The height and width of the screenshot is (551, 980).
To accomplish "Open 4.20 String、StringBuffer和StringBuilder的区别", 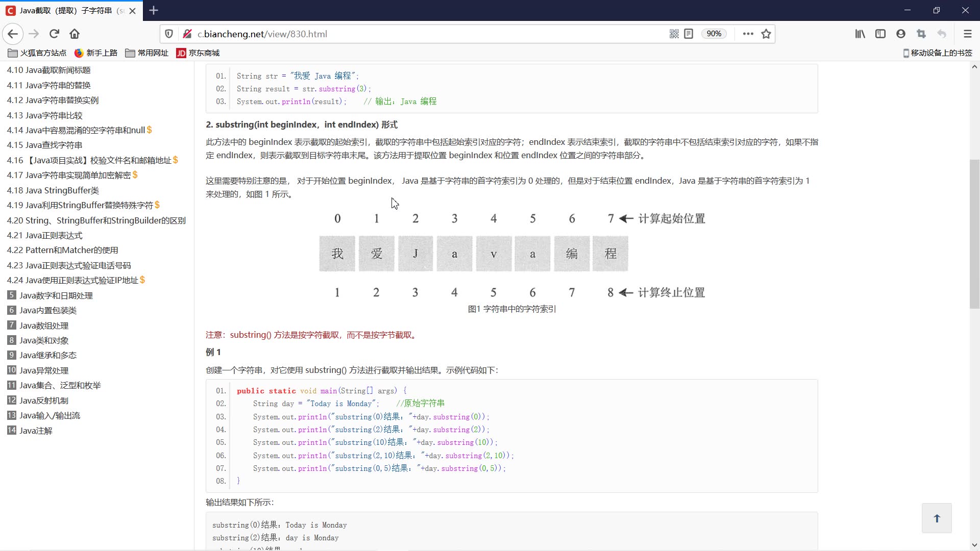I will point(96,220).
